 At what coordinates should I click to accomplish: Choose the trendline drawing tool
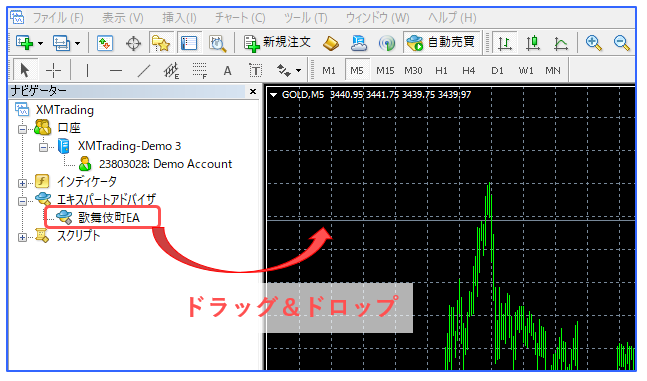143,71
